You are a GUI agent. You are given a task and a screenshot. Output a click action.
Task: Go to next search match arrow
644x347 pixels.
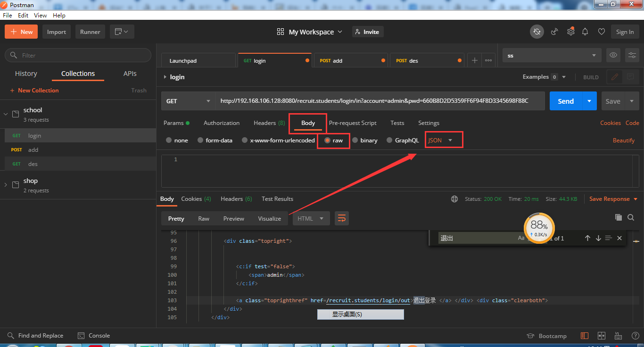pyautogui.click(x=598, y=238)
